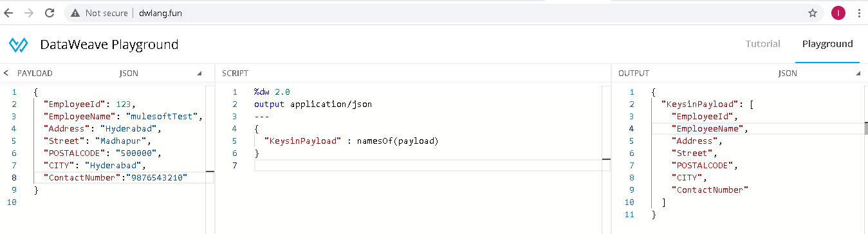868x234 pixels.
Task: Bookmark this page with the star icon
Action: (x=813, y=13)
